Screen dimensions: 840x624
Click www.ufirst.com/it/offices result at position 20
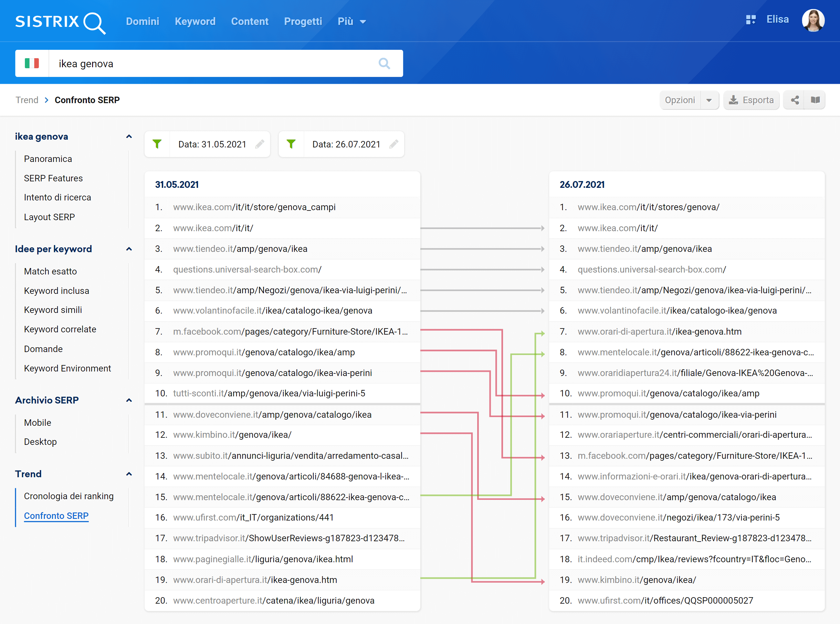click(665, 601)
